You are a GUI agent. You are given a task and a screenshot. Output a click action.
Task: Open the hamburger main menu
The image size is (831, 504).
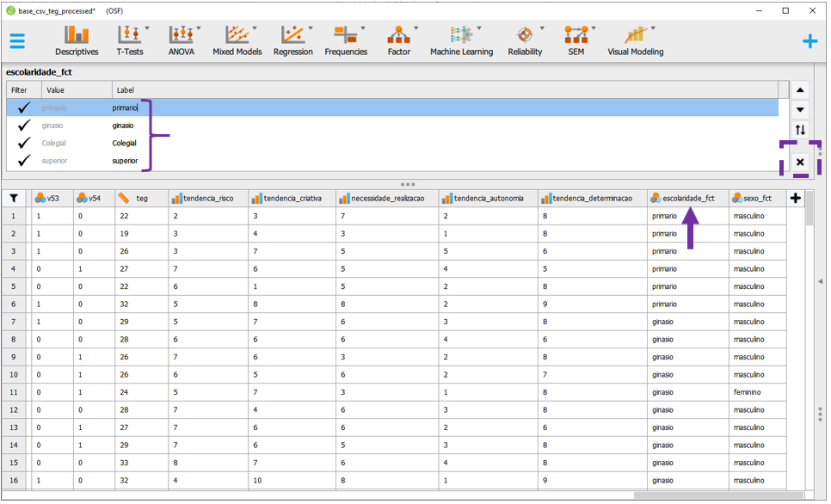click(x=17, y=40)
